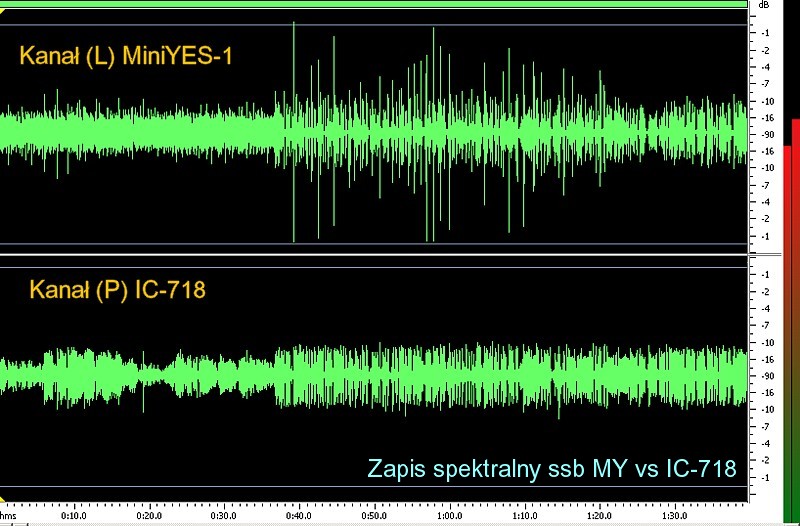Click the 0:40.0 mark on time ruler
Viewport: 800px width, 526px height.
(x=298, y=518)
